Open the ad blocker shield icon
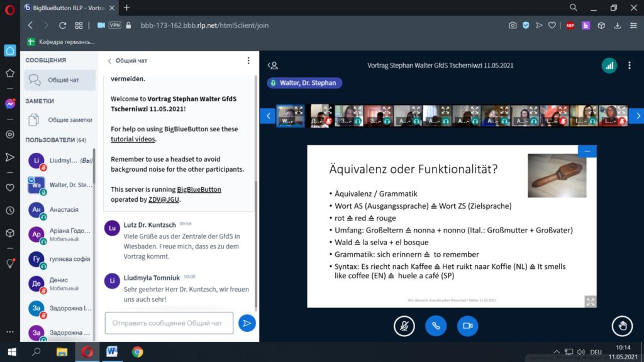 coord(526,25)
